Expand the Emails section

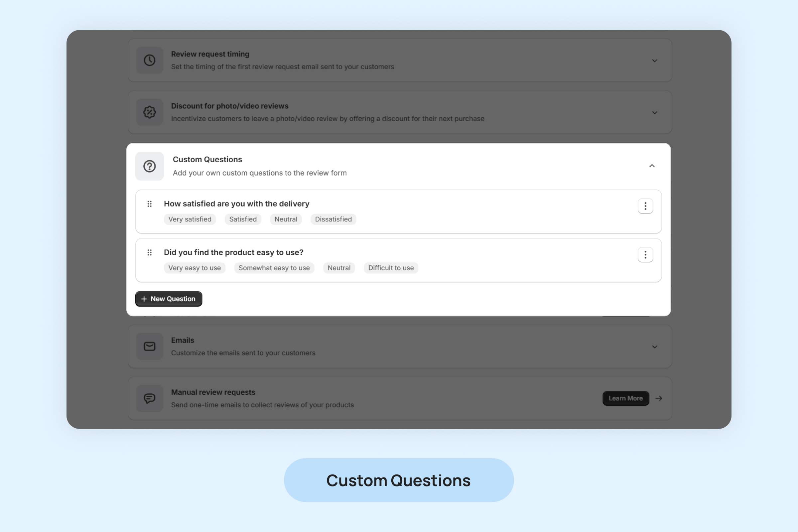654,347
